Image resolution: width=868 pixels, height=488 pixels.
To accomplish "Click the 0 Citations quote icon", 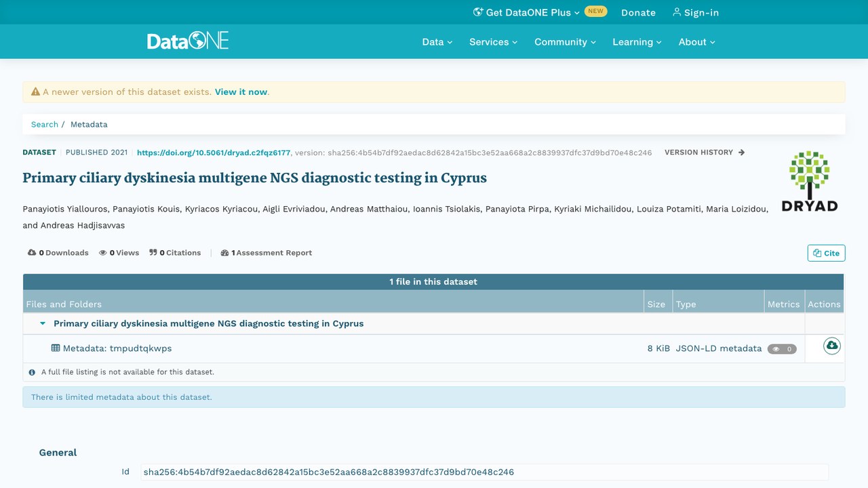I will pyautogui.click(x=153, y=253).
